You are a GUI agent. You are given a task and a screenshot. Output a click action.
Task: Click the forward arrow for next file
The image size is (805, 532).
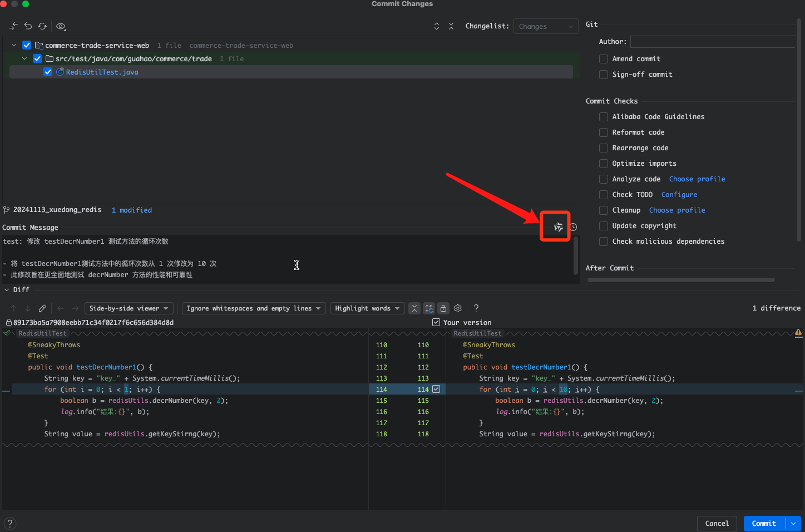[75, 308]
